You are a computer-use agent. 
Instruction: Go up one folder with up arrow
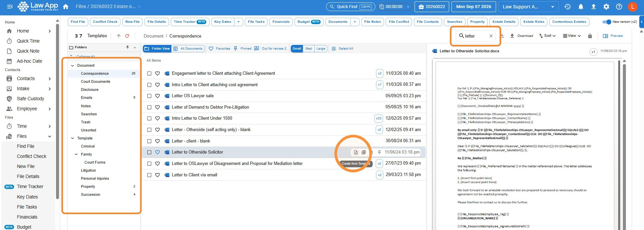119,36
